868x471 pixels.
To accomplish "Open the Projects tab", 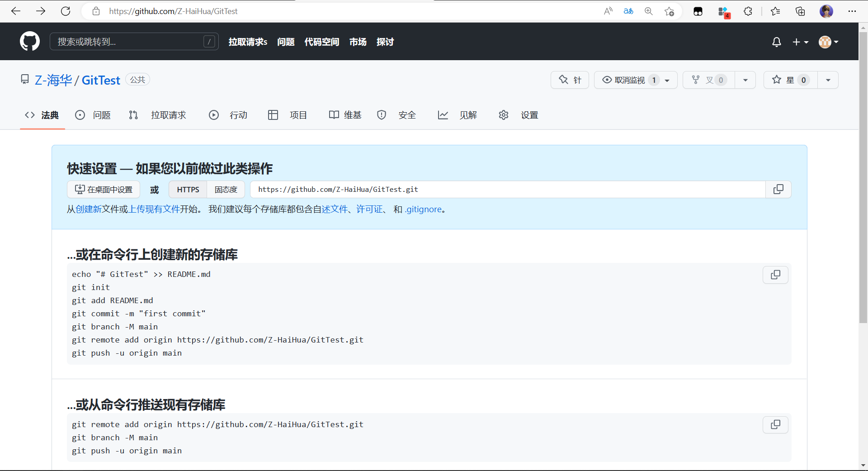I will [288, 115].
